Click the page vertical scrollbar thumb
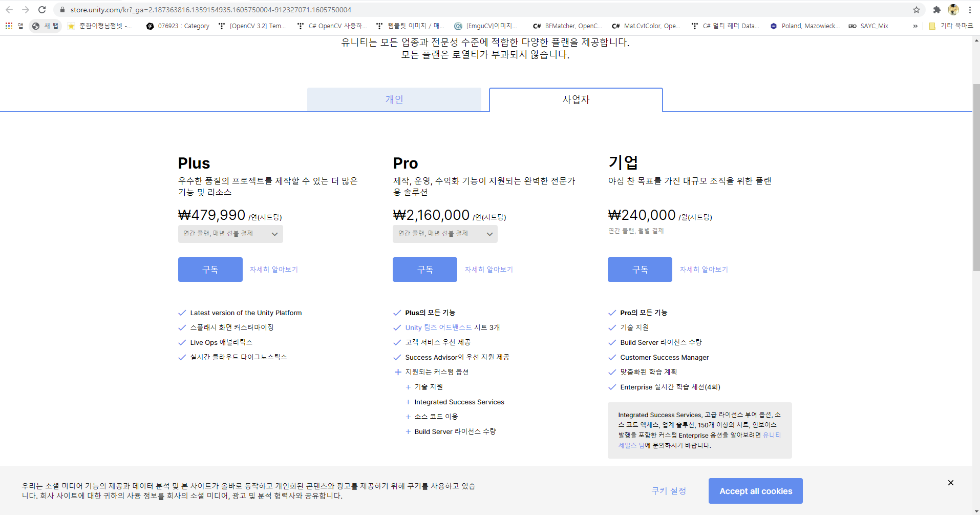This screenshot has width=980, height=515. 976,177
